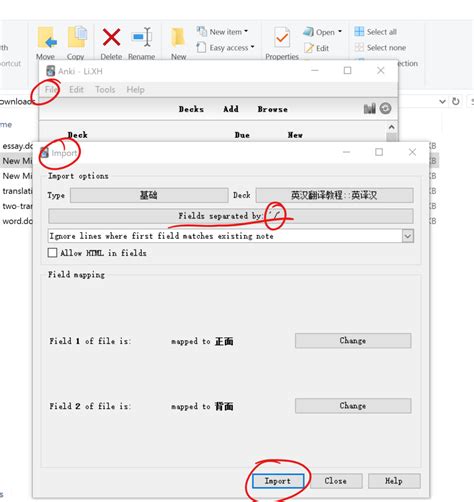
Task: Enable Allow HTML in fields checkbox
Action: 52,253
